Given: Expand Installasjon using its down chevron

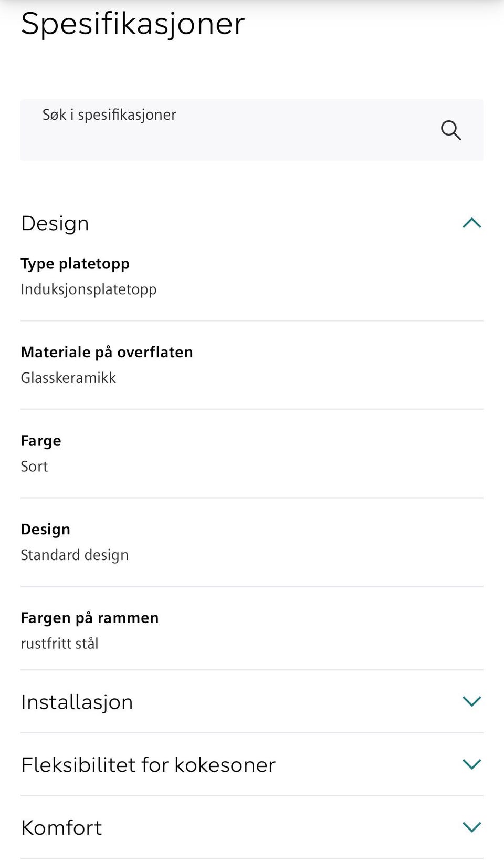Looking at the screenshot, I should click(x=471, y=701).
